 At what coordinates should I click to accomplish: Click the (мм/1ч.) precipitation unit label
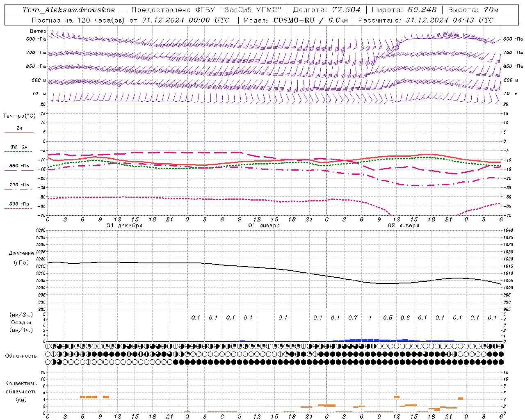(21, 330)
